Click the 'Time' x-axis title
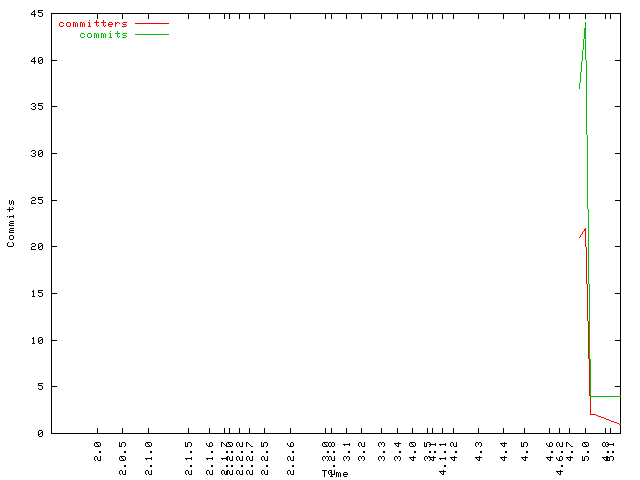The height and width of the screenshot is (480, 640). pyautogui.click(x=335, y=473)
